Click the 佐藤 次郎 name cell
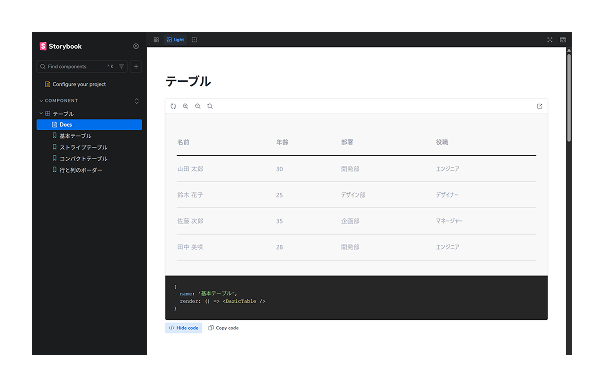The width and height of the screenshot is (604, 387). [190, 221]
